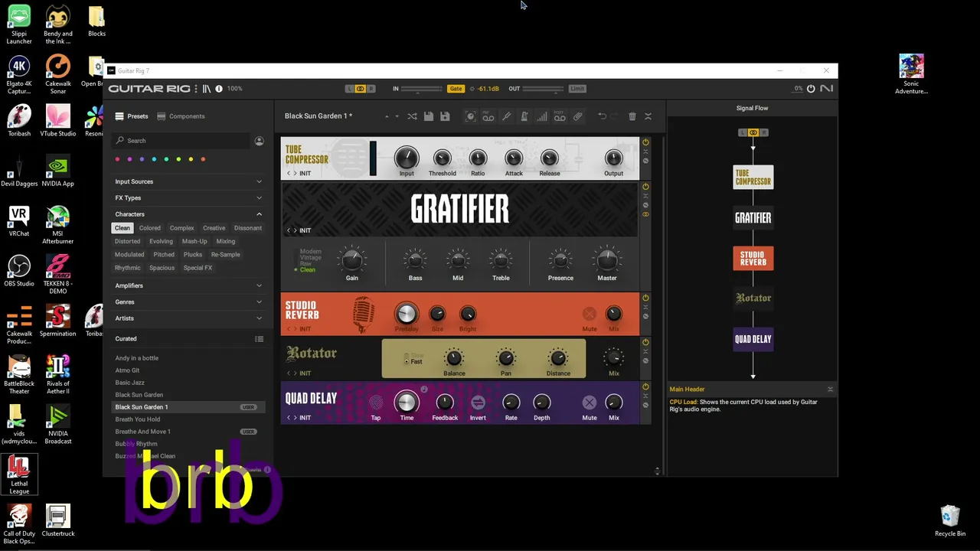Undo the last rack change
The width and height of the screenshot is (980, 551).
pos(602,116)
